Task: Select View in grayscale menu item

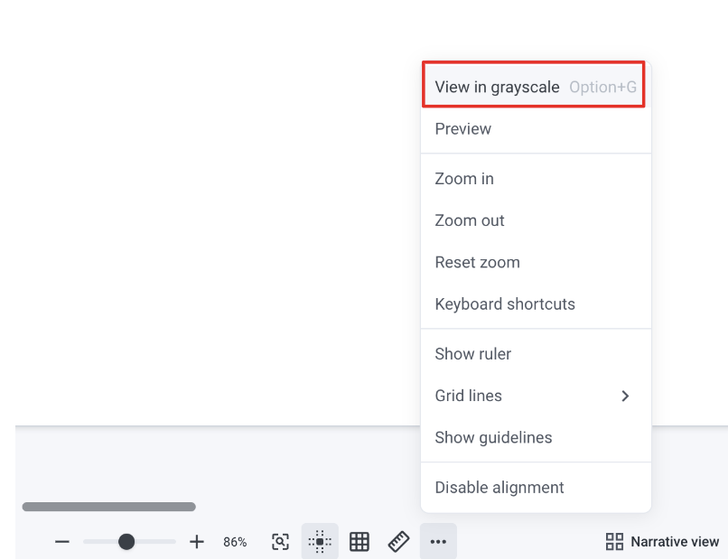Action: (x=498, y=88)
